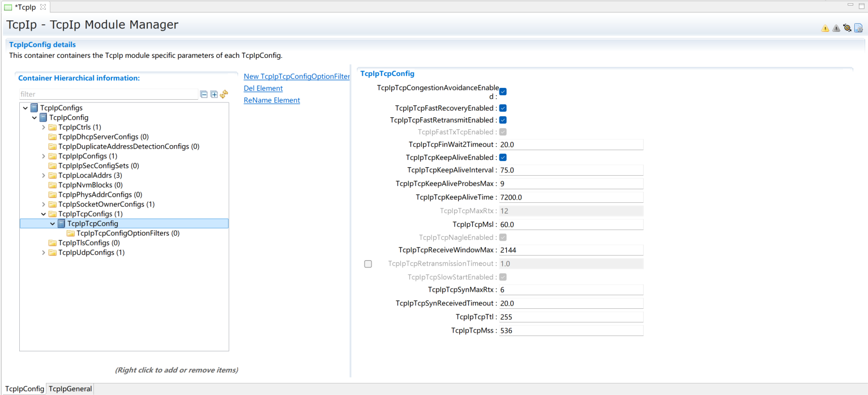Image resolution: width=868 pixels, height=395 pixels.
Task: Click the TcpIpNvmBlocks folder icon
Action: coord(53,185)
